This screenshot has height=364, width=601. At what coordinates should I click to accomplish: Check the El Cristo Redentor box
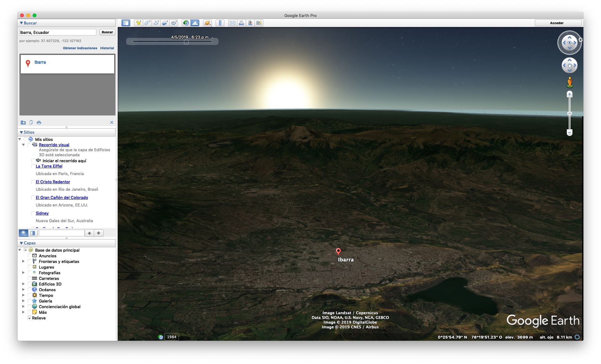point(33,182)
